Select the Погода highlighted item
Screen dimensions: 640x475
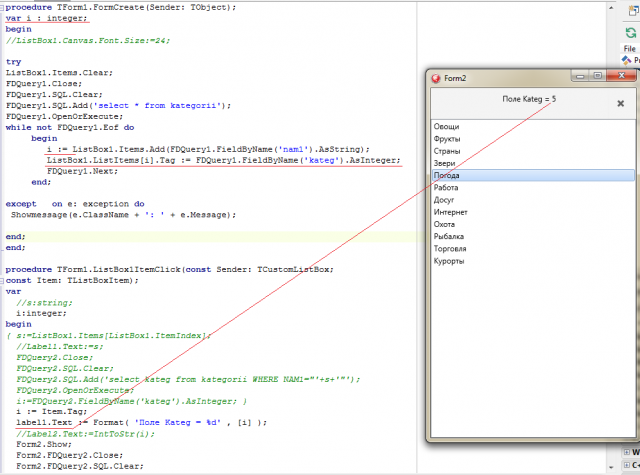coord(533,175)
